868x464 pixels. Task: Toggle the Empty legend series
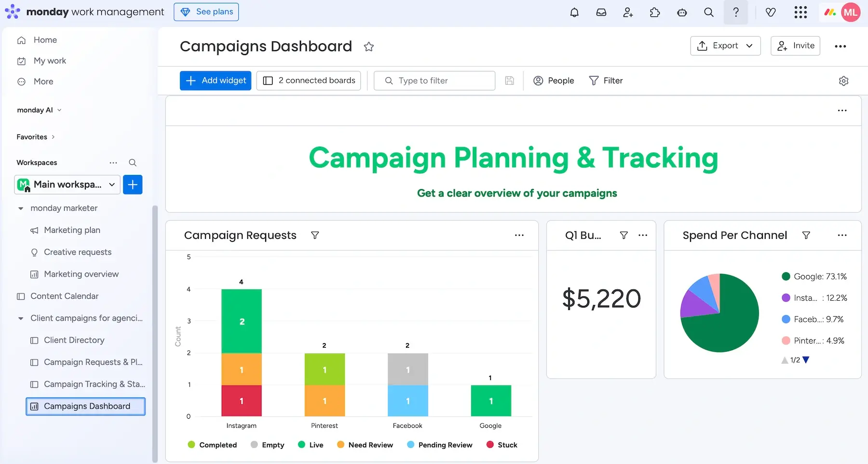click(x=267, y=445)
